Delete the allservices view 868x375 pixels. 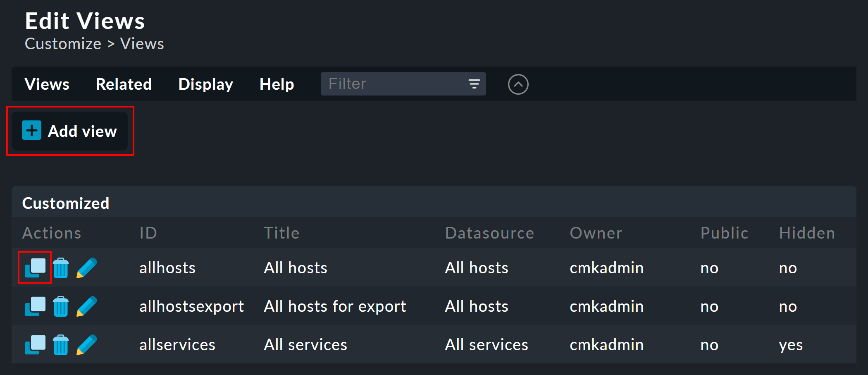point(61,345)
